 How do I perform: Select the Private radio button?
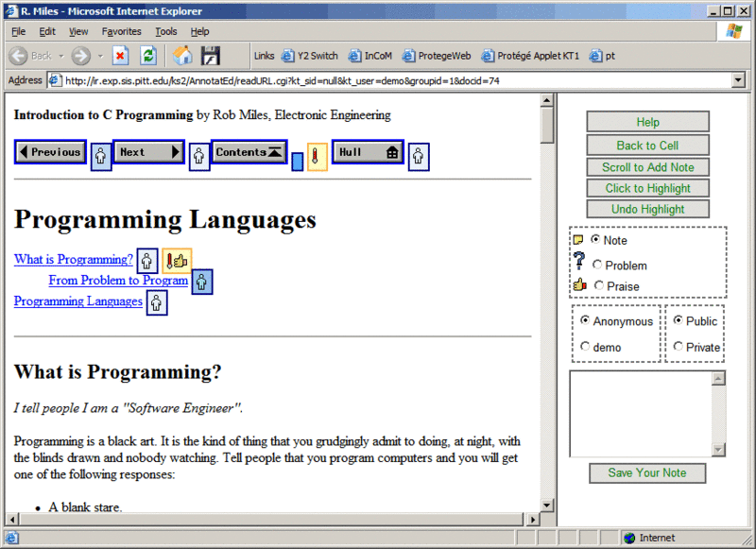coord(678,346)
